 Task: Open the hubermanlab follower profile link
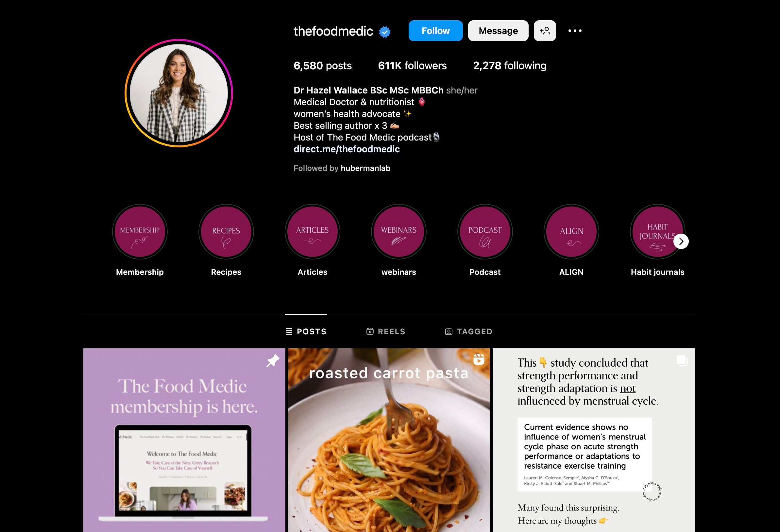point(365,168)
